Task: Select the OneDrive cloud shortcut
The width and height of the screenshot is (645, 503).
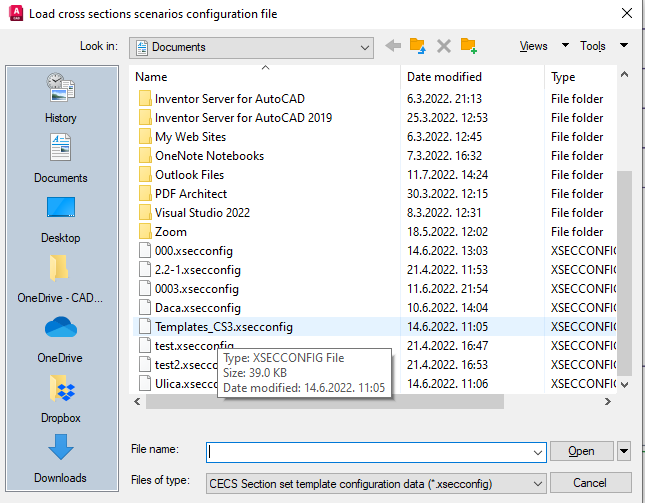Action: pyautogui.click(x=61, y=338)
